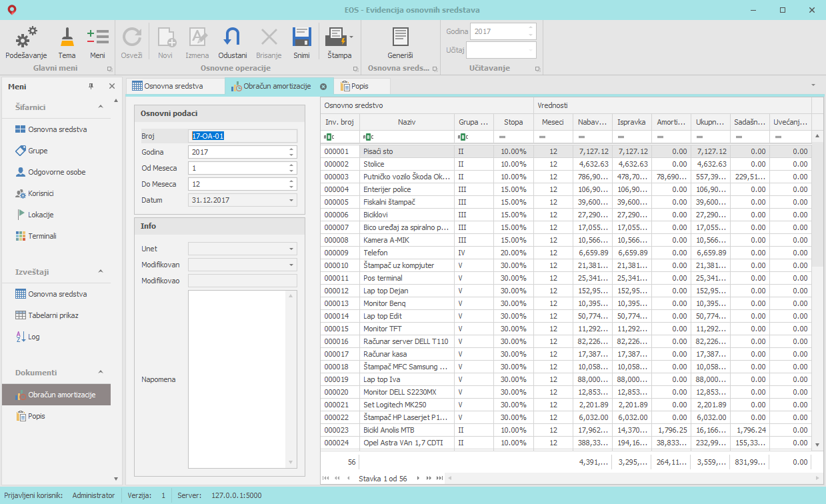This screenshot has width=826, height=504.
Task: Select Obračun amortizacije in Dokumenti
Action: point(56,395)
